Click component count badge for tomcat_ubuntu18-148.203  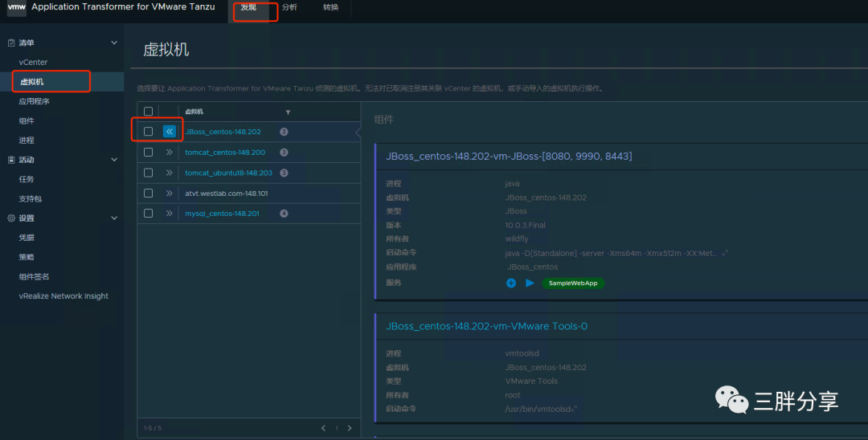[284, 173]
